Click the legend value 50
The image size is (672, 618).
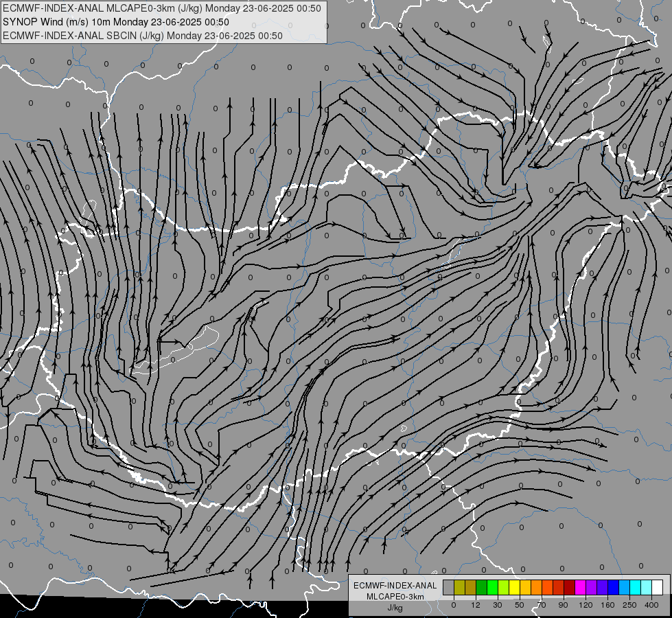(x=519, y=605)
